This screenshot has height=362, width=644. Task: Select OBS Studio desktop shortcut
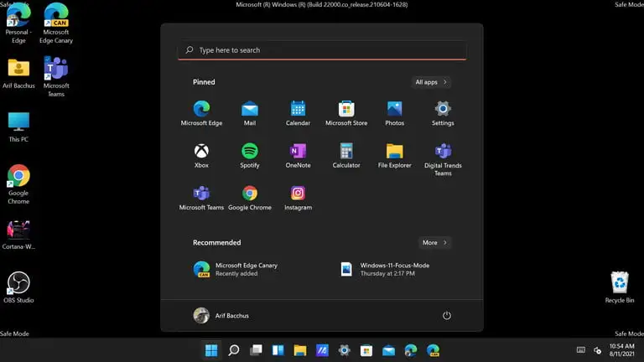click(x=18, y=287)
